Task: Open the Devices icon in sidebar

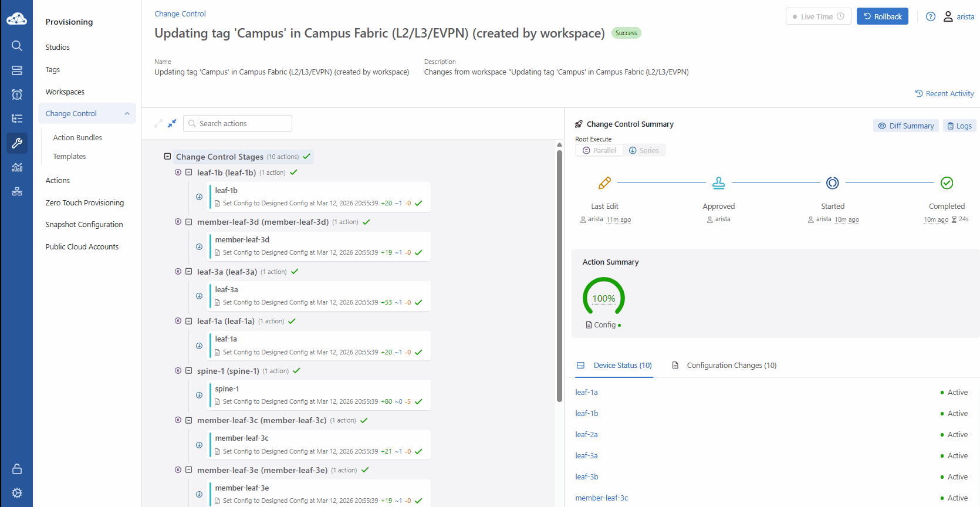Action: pos(17,70)
